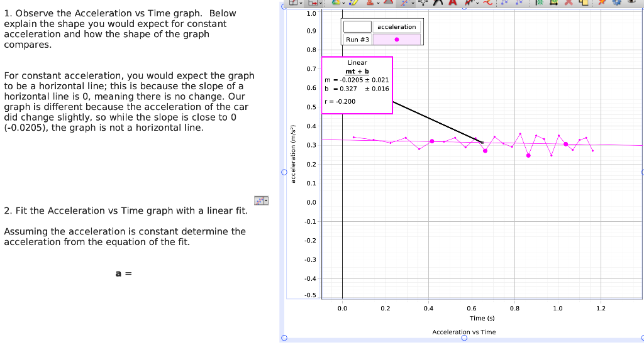Click the red smoothing curve icon in the toolbar
This screenshot has width=644, height=350.
point(488,3)
